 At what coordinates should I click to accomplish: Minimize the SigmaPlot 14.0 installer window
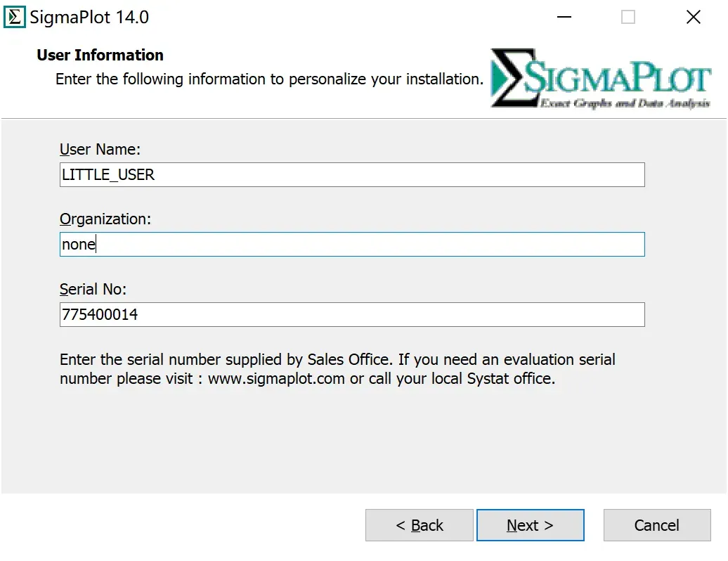(564, 17)
